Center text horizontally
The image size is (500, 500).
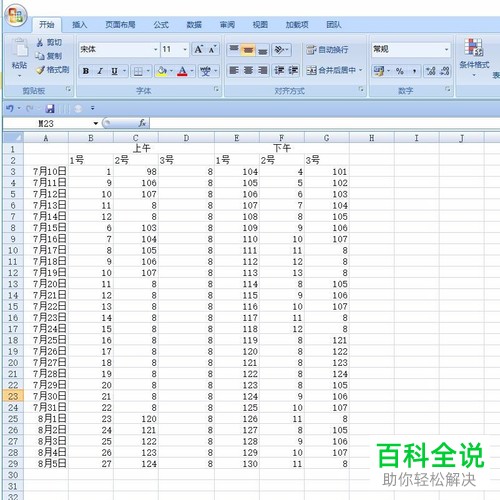(248, 70)
